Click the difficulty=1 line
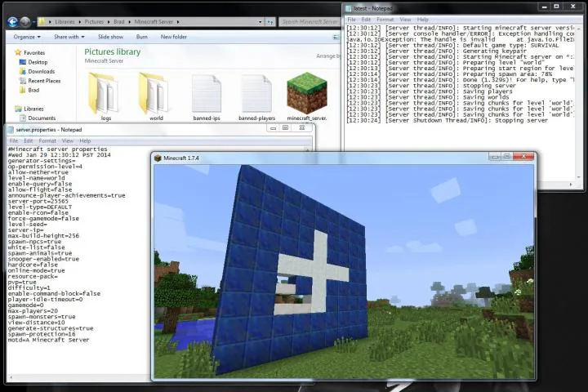This screenshot has width=588, height=392. pyautogui.click(x=29, y=287)
